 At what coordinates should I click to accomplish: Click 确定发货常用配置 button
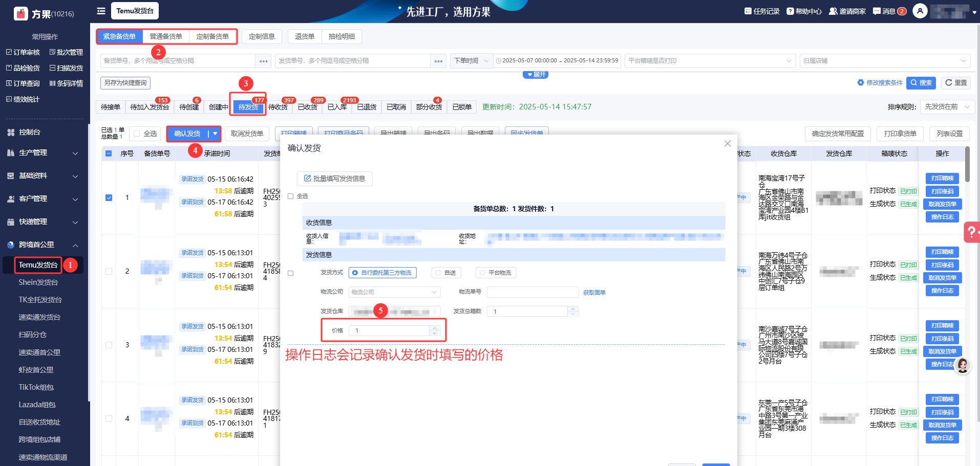[x=838, y=134]
